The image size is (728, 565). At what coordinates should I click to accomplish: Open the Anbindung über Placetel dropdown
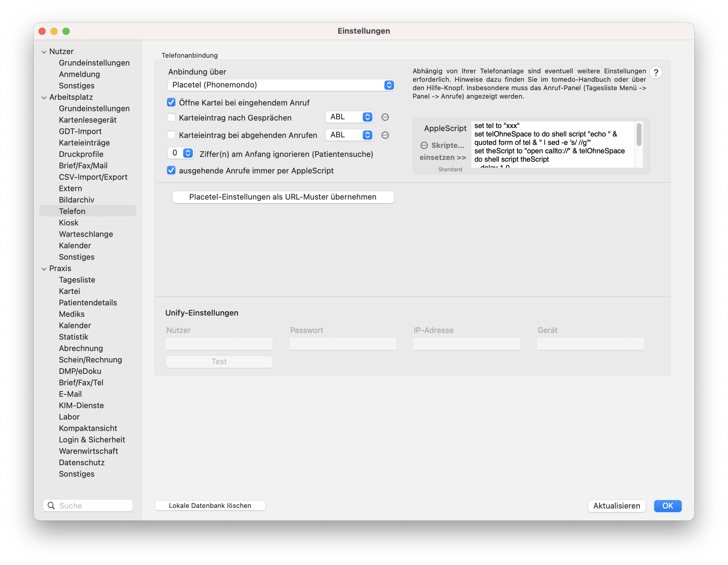pos(281,85)
